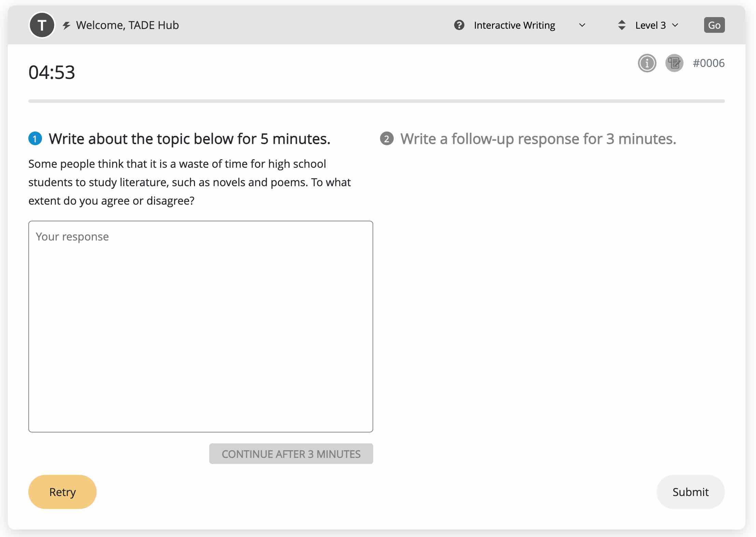Click the up-down arrows level stepper icon
Screen dimensions: 756x537
pos(621,25)
